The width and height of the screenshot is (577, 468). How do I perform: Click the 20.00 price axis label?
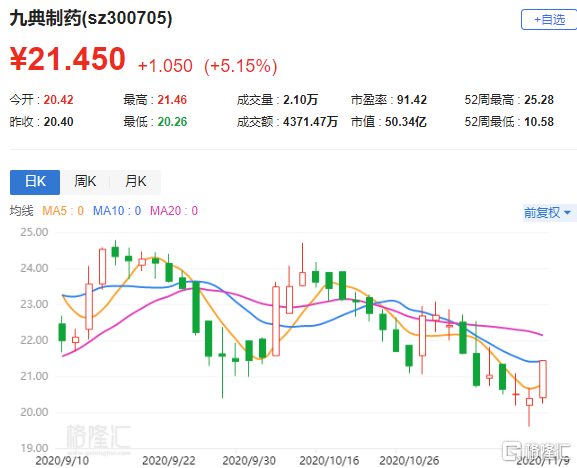pyautogui.click(x=34, y=412)
